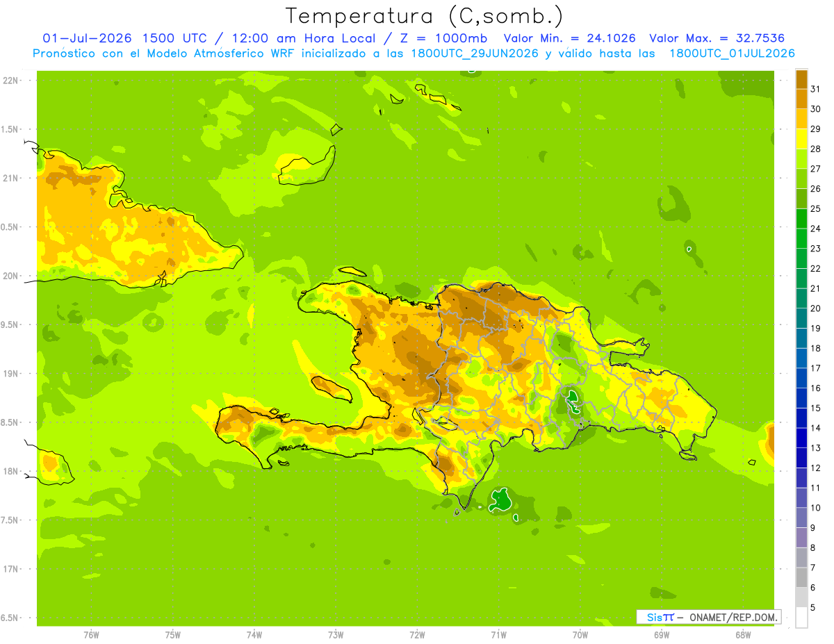Click the "21N" latitude label
Screen dimensions: 834x644
[x=11, y=179]
